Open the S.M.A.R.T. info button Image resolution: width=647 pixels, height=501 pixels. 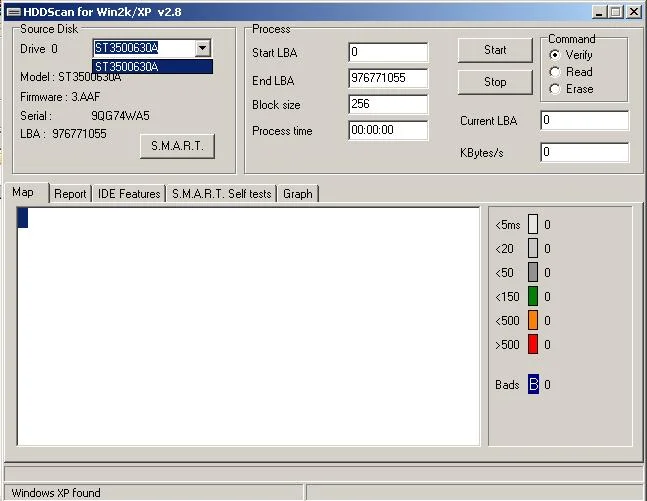tap(177, 146)
